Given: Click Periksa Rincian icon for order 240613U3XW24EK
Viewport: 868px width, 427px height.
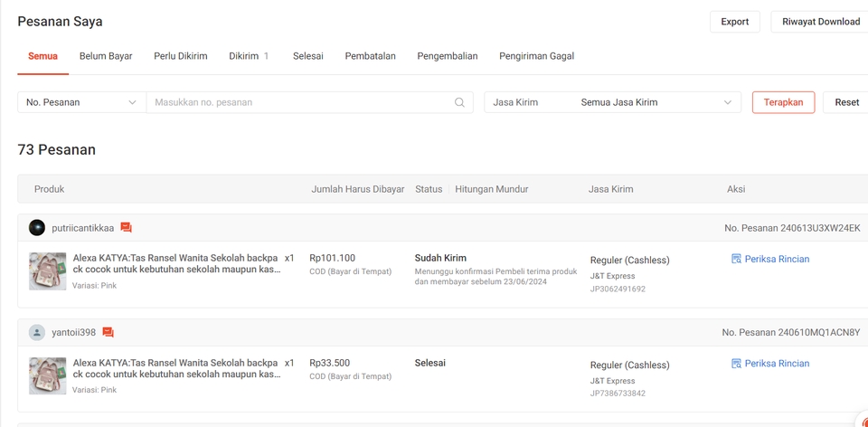Looking at the screenshot, I should pyautogui.click(x=736, y=259).
